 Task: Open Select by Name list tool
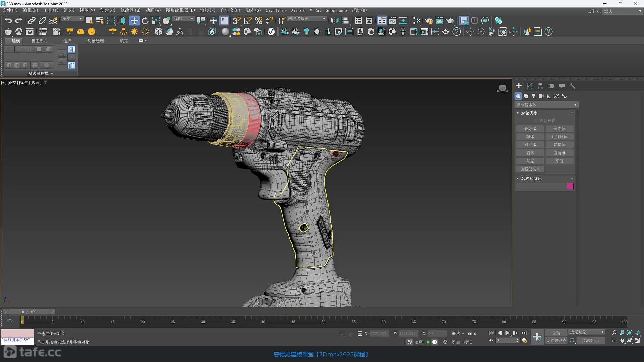(100, 21)
